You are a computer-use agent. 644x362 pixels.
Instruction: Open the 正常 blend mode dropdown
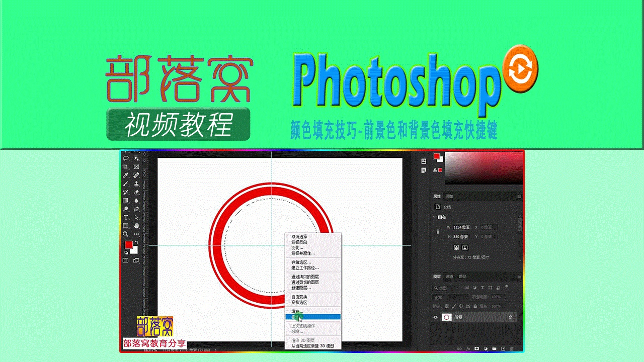(x=451, y=297)
